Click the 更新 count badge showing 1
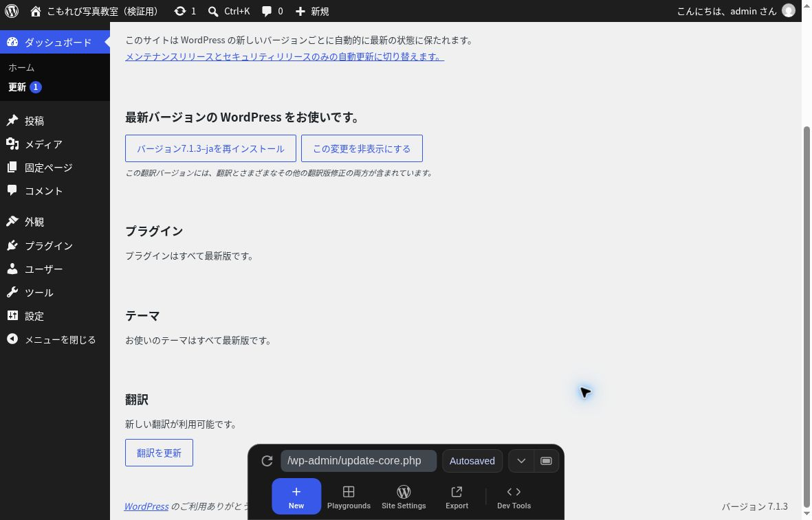 coord(36,87)
